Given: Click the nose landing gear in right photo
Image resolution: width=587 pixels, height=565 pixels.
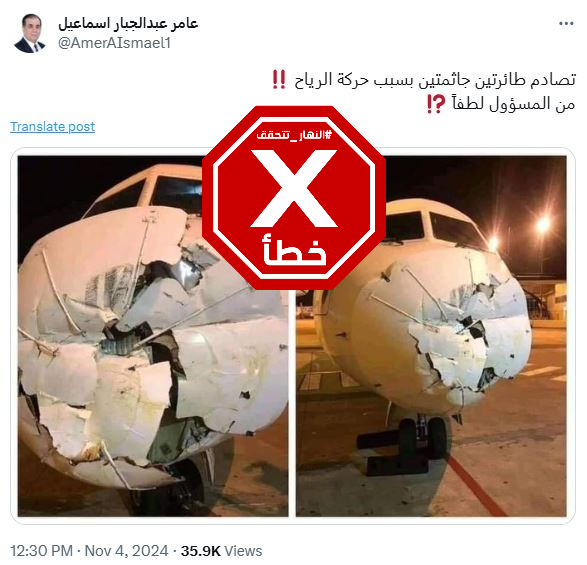Looking at the screenshot, I should (x=423, y=437).
